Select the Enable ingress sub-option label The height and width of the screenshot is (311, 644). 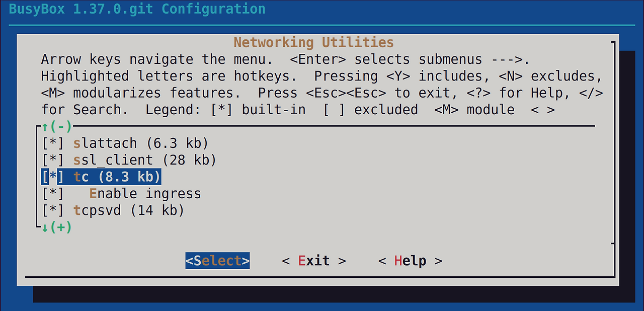point(145,194)
